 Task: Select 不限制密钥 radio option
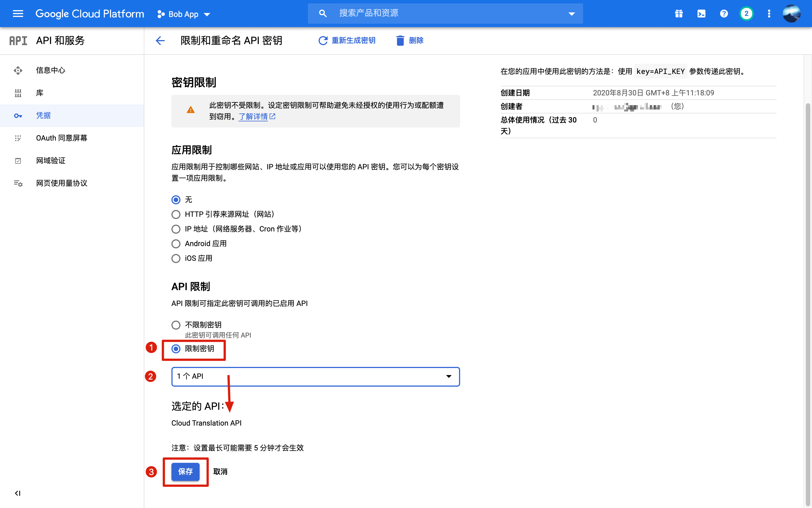point(176,325)
